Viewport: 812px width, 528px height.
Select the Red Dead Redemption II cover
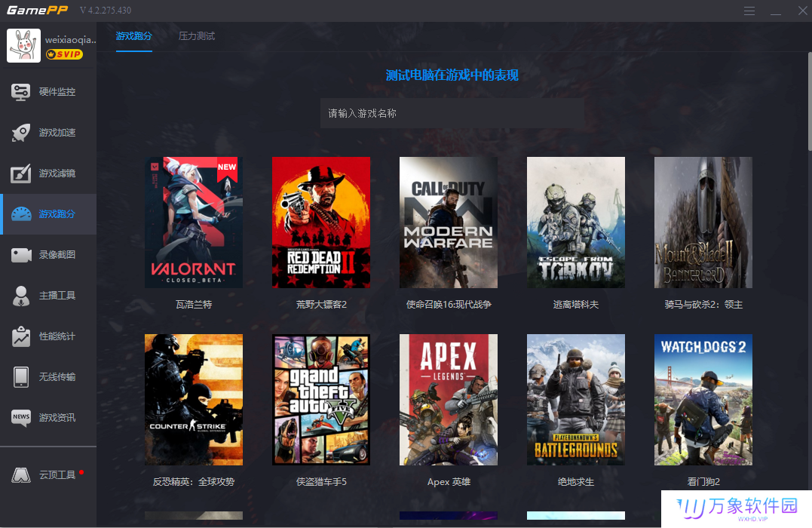click(x=321, y=223)
